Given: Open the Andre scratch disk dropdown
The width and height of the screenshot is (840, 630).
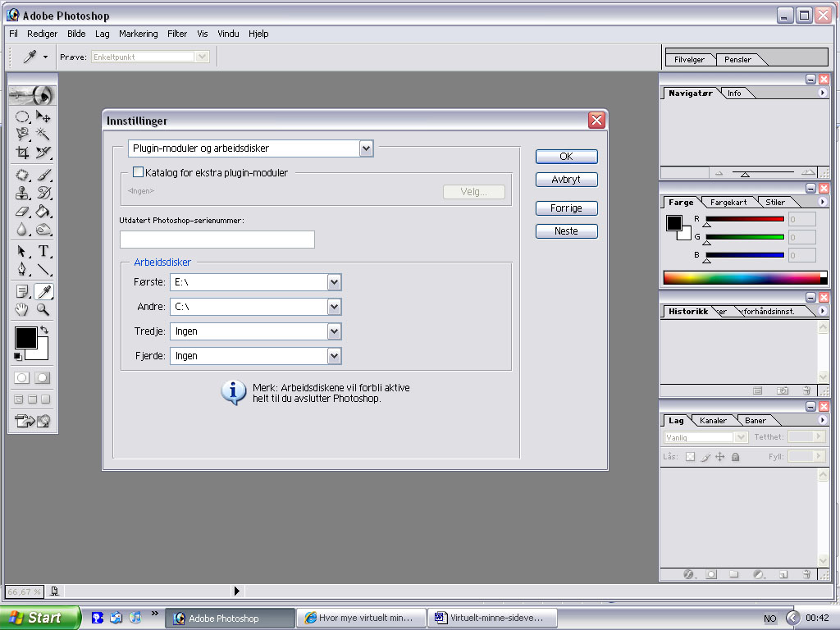Looking at the screenshot, I should 334,307.
